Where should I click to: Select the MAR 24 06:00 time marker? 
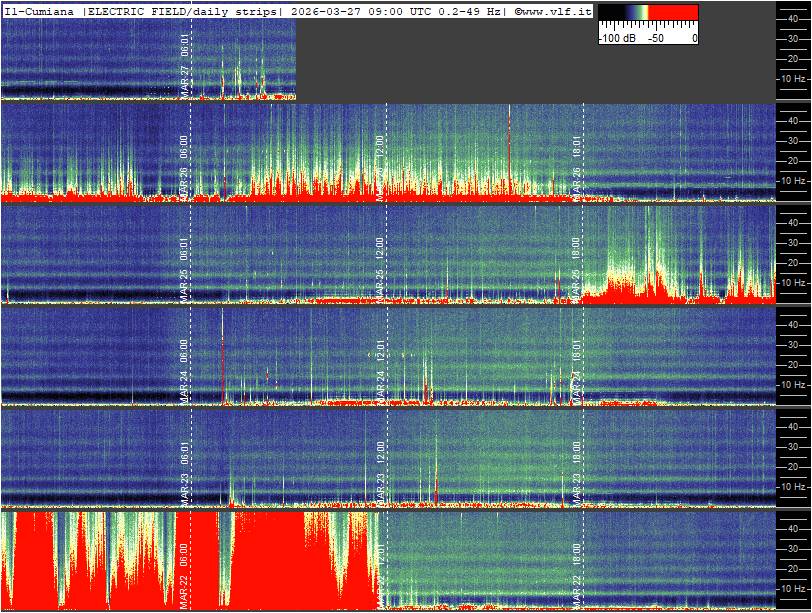tap(185, 366)
